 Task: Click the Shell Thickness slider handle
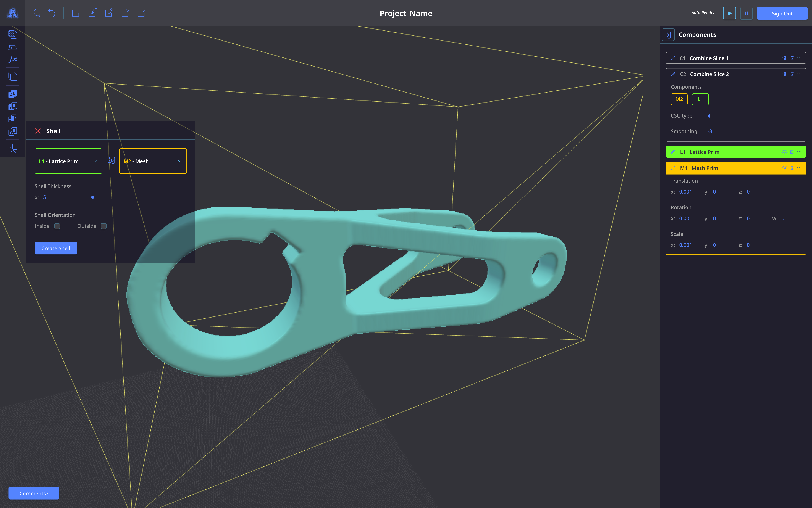tap(93, 197)
